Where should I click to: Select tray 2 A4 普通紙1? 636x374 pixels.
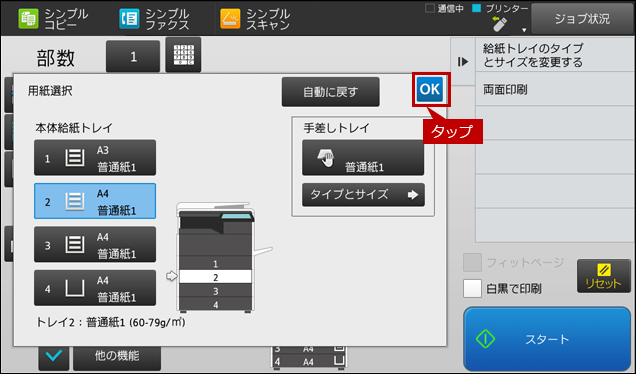(95, 201)
